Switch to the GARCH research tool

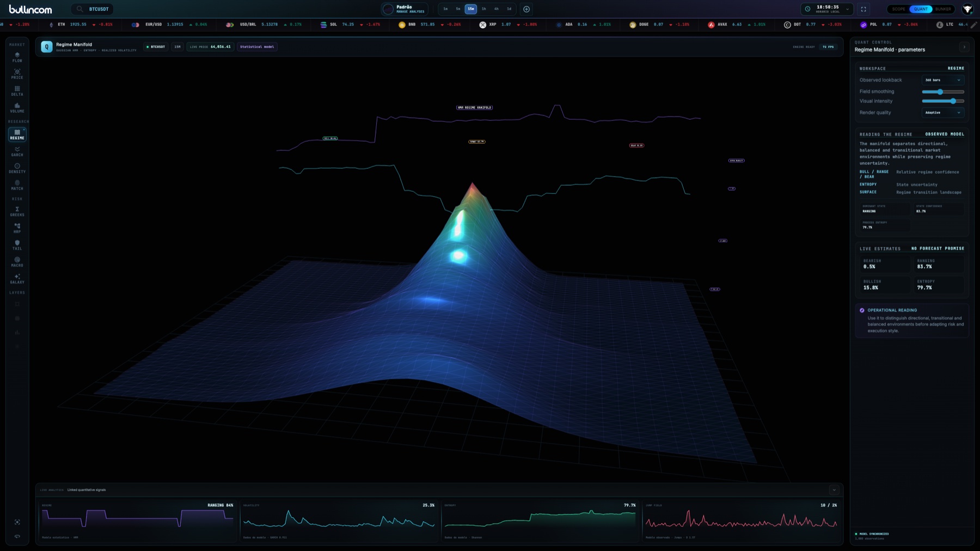(x=17, y=151)
